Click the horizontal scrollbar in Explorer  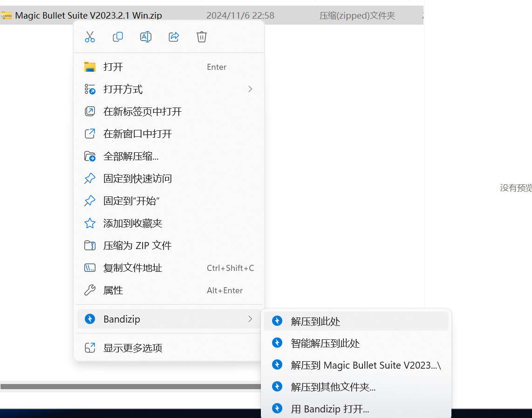point(130,386)
